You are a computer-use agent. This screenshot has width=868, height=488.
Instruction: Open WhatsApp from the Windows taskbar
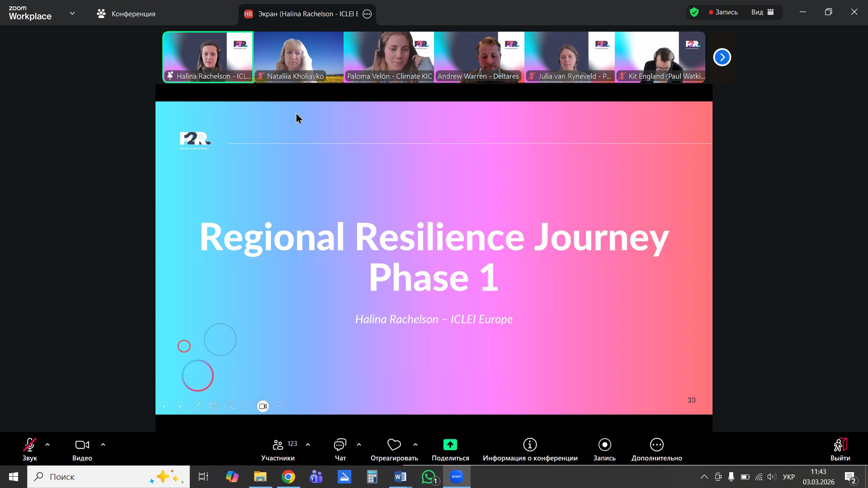429,477
